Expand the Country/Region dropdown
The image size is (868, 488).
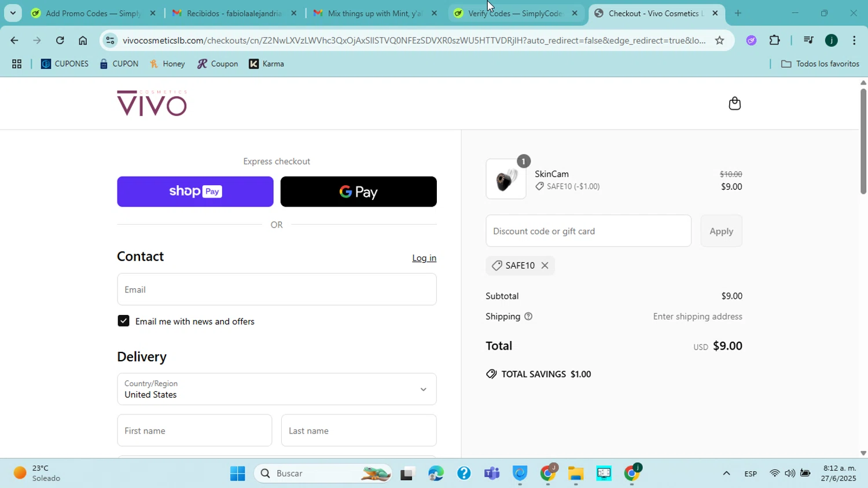277,389
